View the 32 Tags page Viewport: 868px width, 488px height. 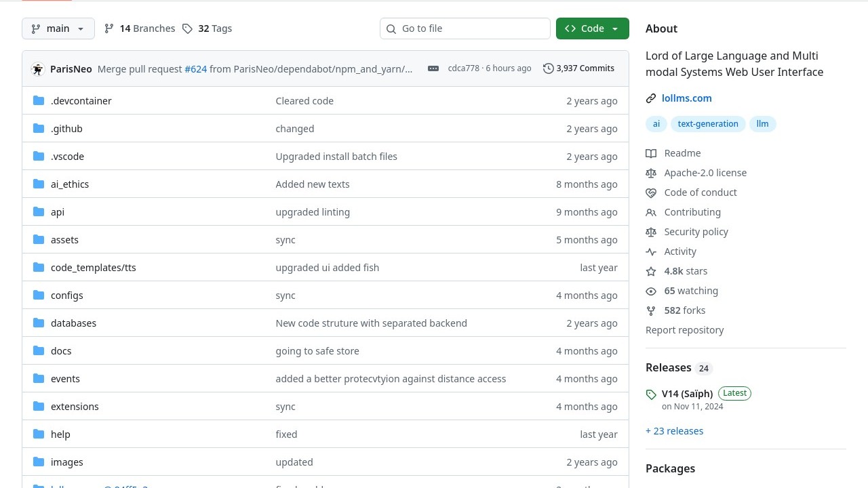[x=208, y=28]
